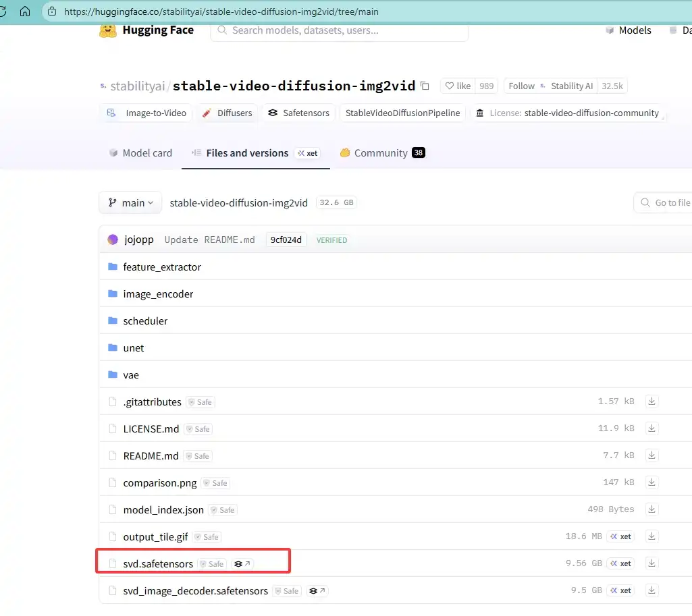692x616 pixels.
Task: Click the jojopp username
Action: pos(139,240)
